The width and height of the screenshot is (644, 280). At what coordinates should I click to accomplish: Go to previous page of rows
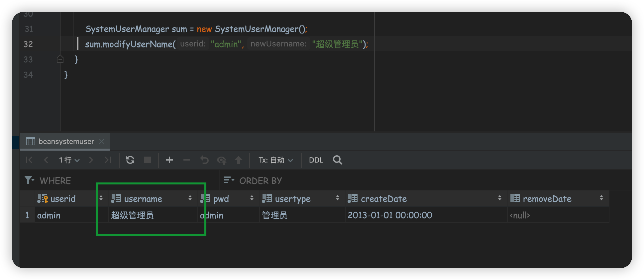click(46, 160)
